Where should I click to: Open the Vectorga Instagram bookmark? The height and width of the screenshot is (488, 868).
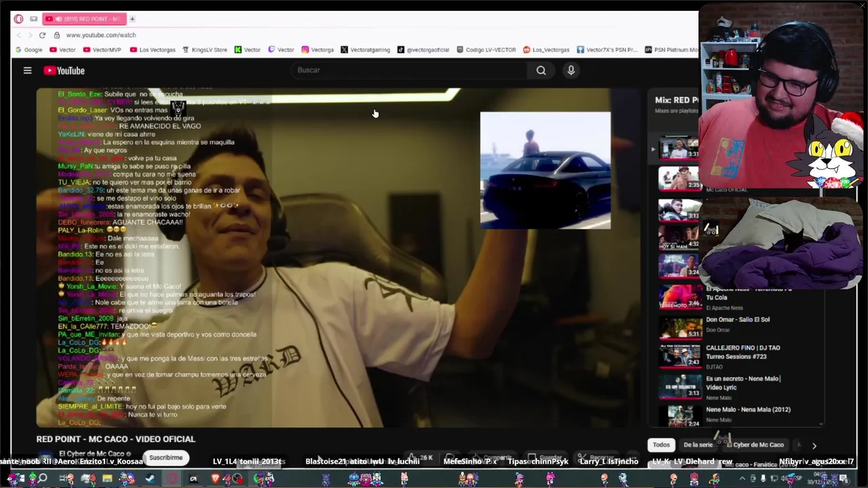(317, 49)
